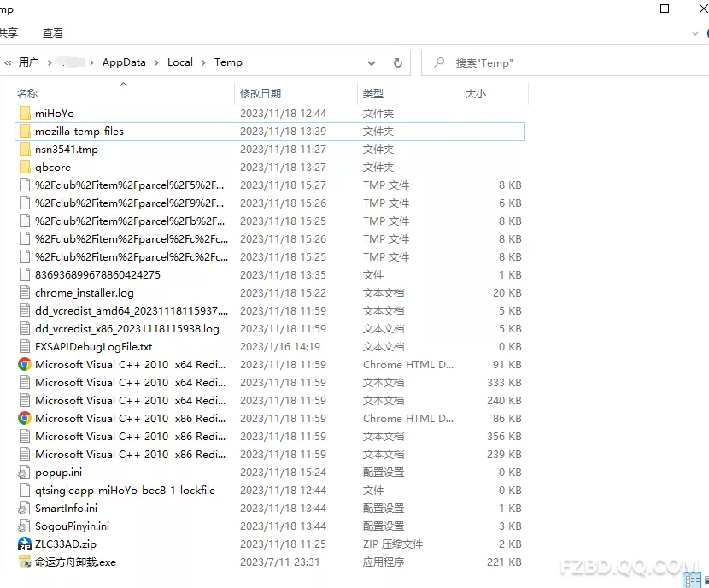Open the 共享 ribbon tab
This screenshot has height=588, width=709.
(x=9, y=32)
